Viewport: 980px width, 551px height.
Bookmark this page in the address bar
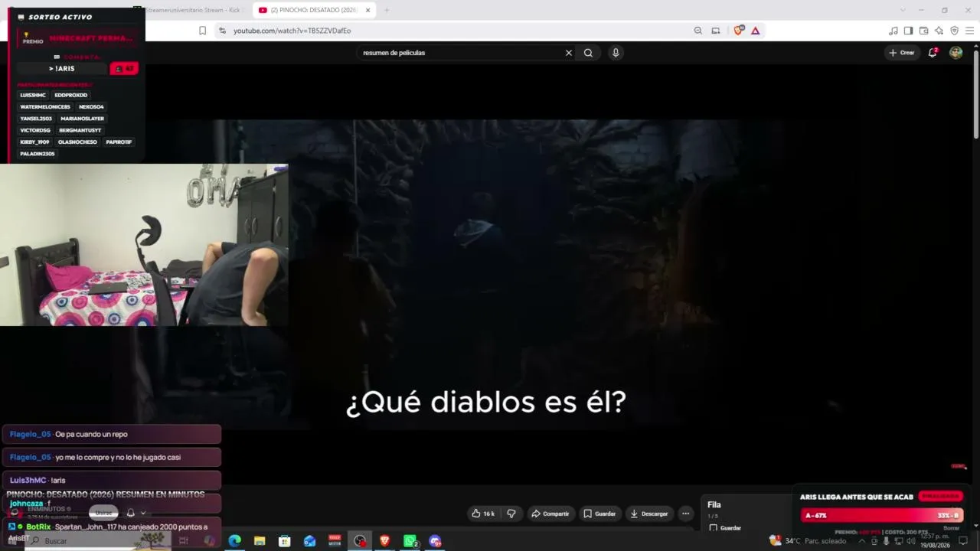coord(202,31)
